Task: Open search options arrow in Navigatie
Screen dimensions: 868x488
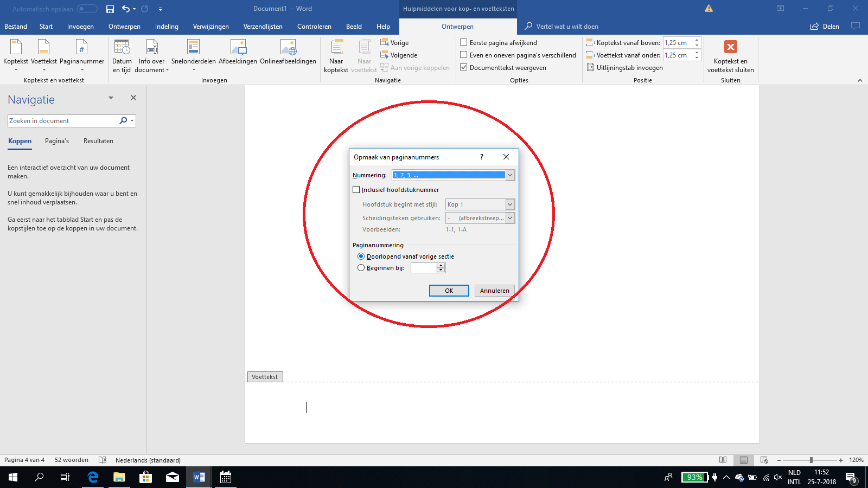Action: (132, 121)
